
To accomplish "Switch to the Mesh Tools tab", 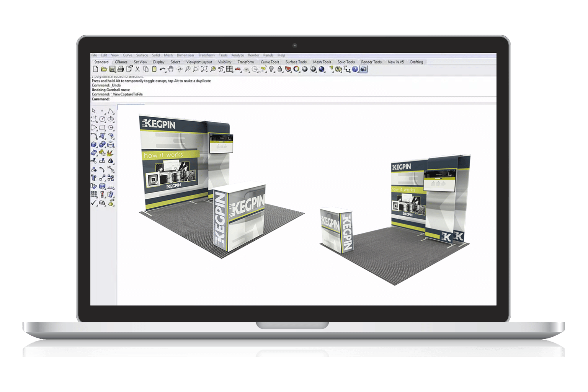I will click(x=322, y=62).
